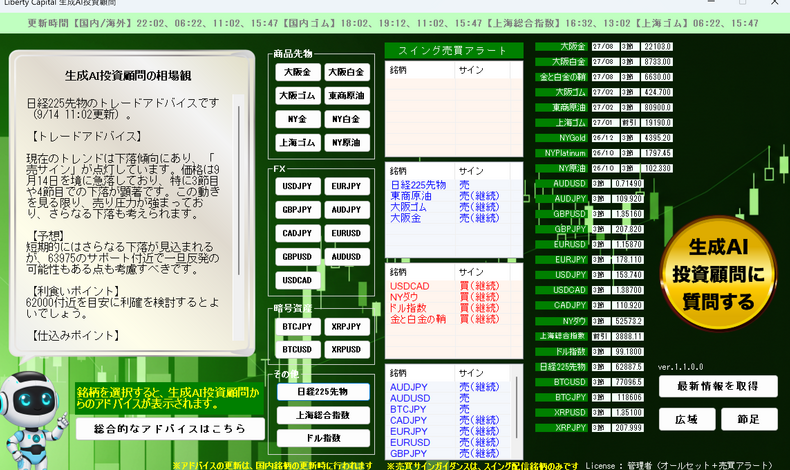The image size is (790, 470).
Task: Choose BTCUSD crypto asset
Action: tap(297, 350)
